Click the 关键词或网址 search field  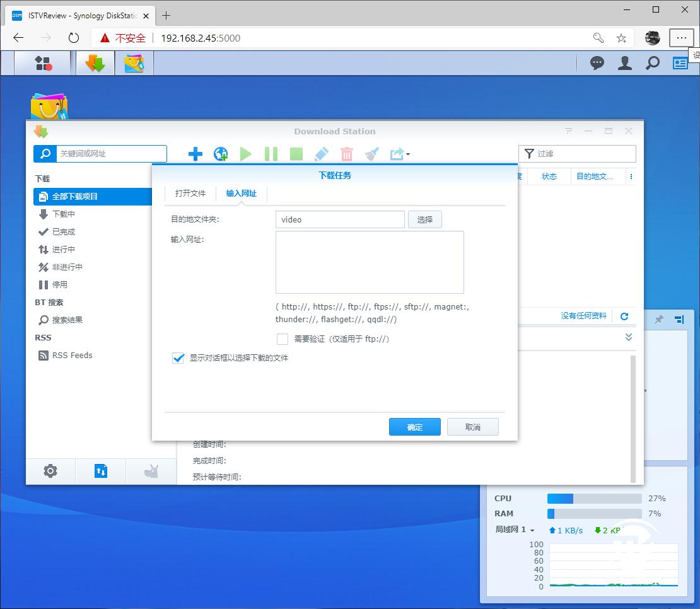coord(112,153)
